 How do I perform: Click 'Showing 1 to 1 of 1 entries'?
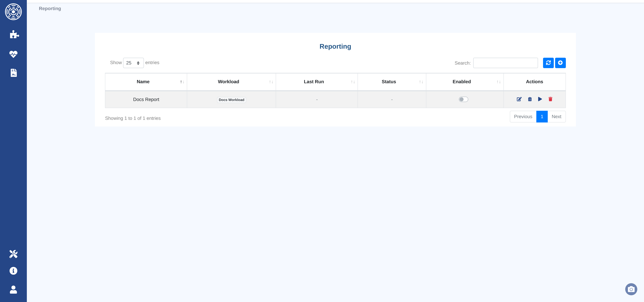(x=133, y=118)
